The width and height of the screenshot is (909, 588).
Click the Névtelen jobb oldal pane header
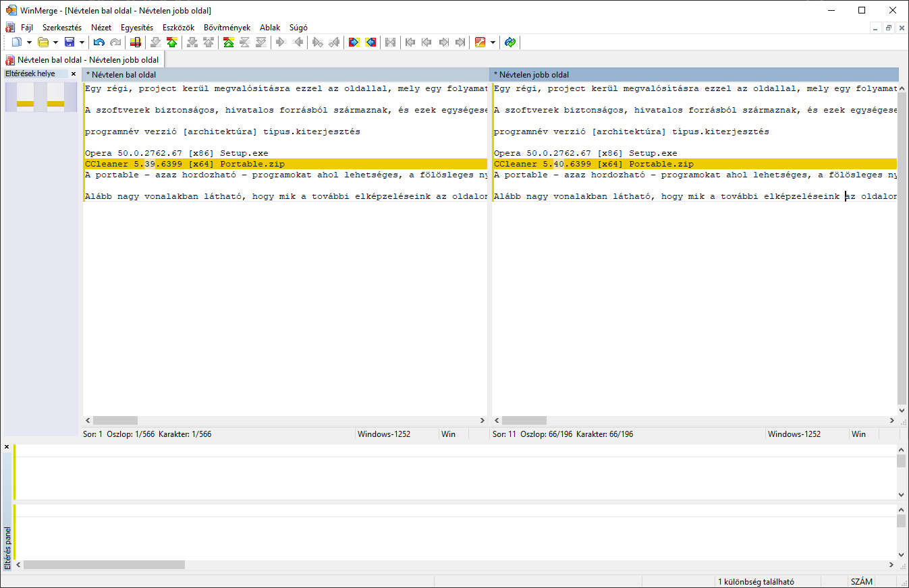695,75
